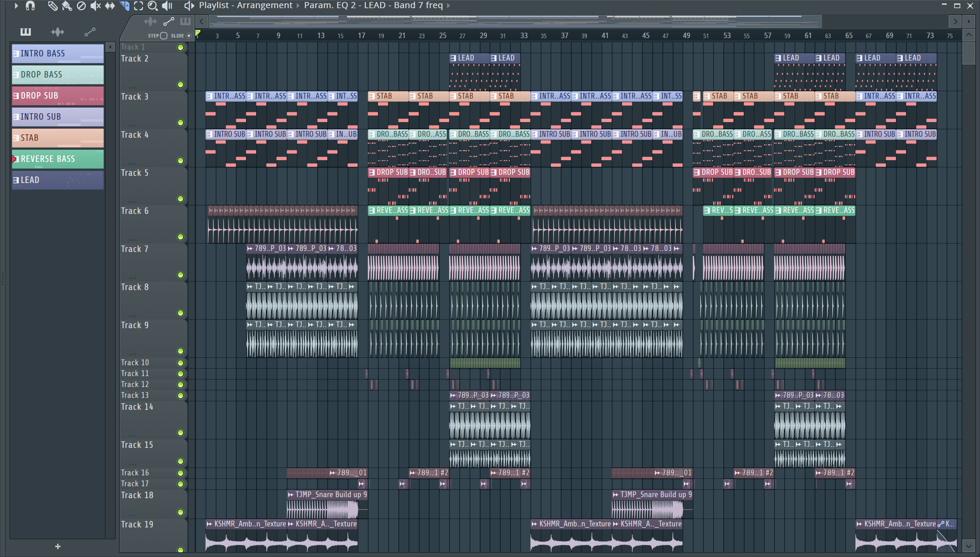Show automation clips in picker panel

pyautogui.click(x=89, y=32)
